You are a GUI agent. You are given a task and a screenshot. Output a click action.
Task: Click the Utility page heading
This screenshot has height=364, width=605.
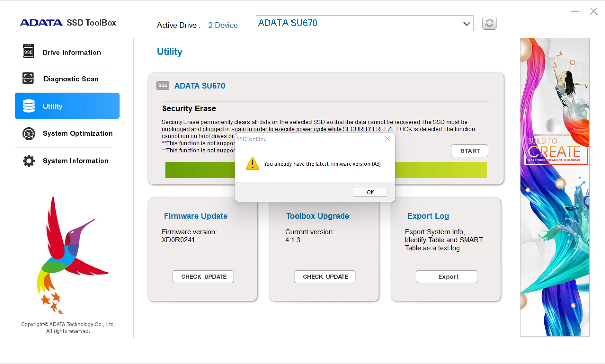[x=170, y=52]
